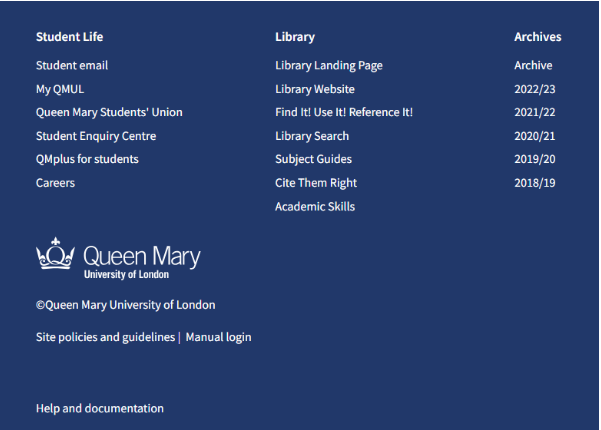Open the Student email link
Image resolution: width=601 pixels, height=430 pixels.
(72, 66)
